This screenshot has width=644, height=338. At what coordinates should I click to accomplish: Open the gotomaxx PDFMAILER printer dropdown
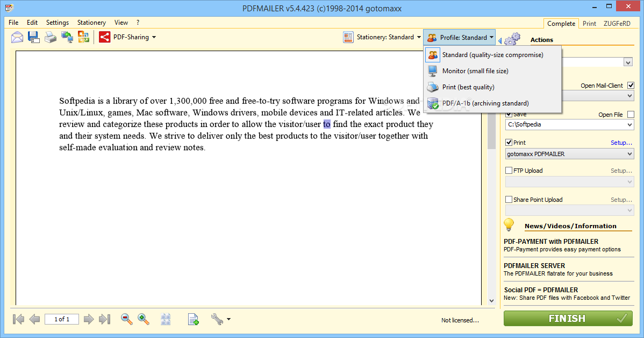tap(629, 154)
